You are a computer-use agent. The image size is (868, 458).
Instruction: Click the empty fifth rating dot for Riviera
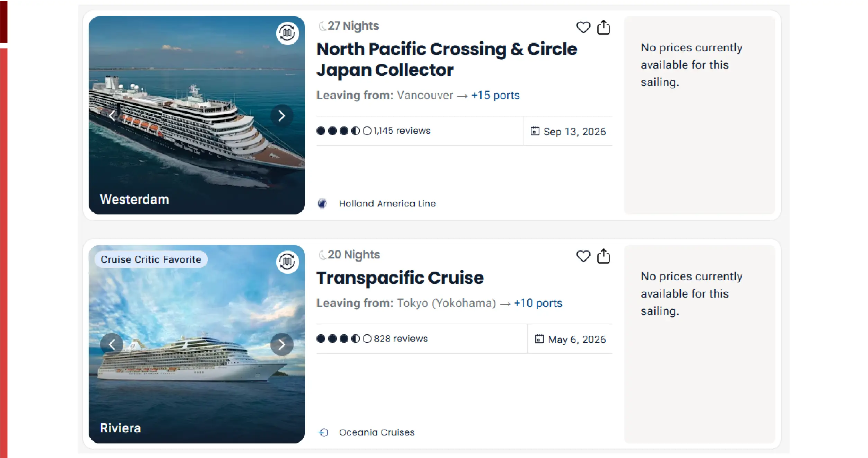pos(367,338)
